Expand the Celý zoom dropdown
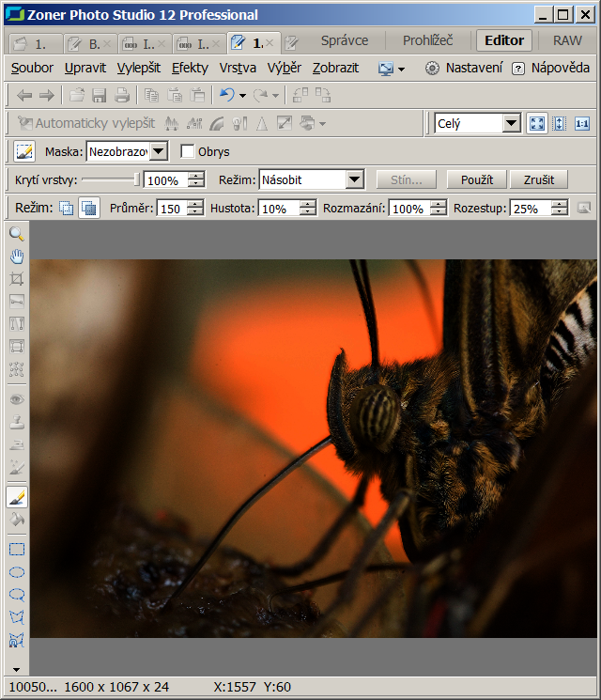Viewport: 601px width, 700px height. click(511, 123)
